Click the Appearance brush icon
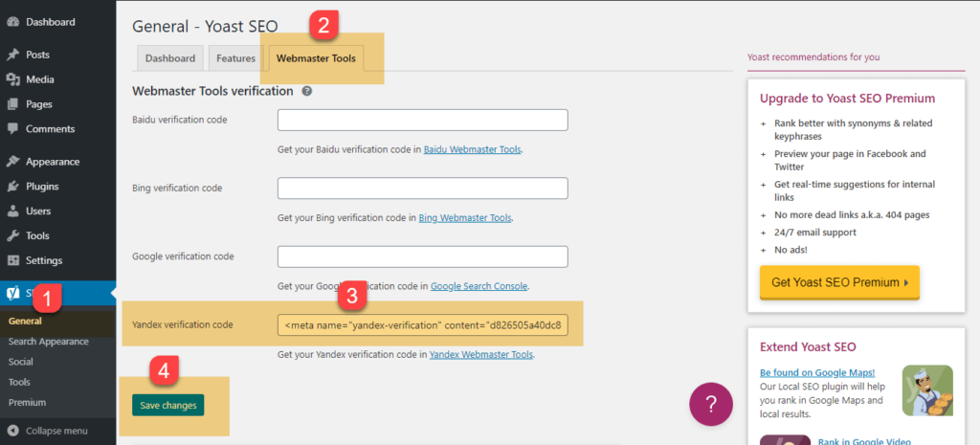The height and width of the screenshot is (445, 980). [12, 162]
